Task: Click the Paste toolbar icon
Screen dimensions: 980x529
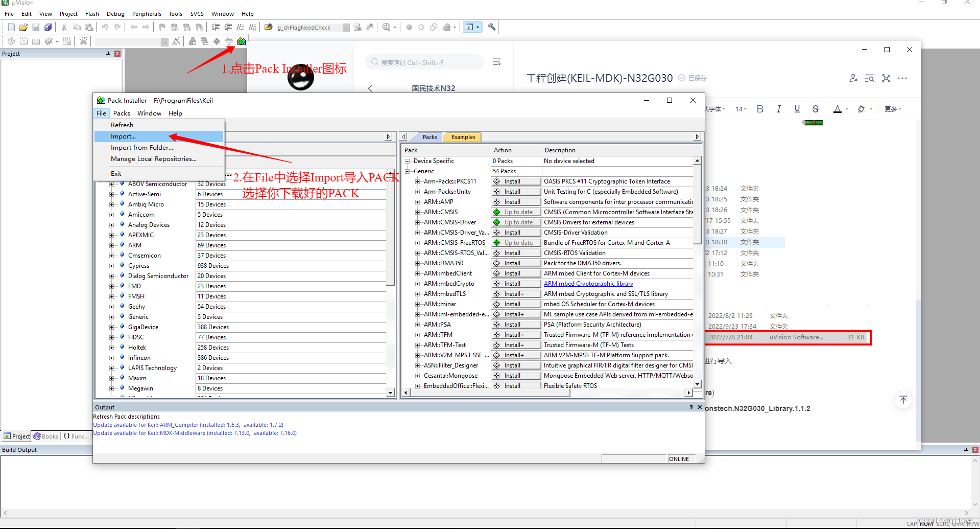Action: point(89,27)
